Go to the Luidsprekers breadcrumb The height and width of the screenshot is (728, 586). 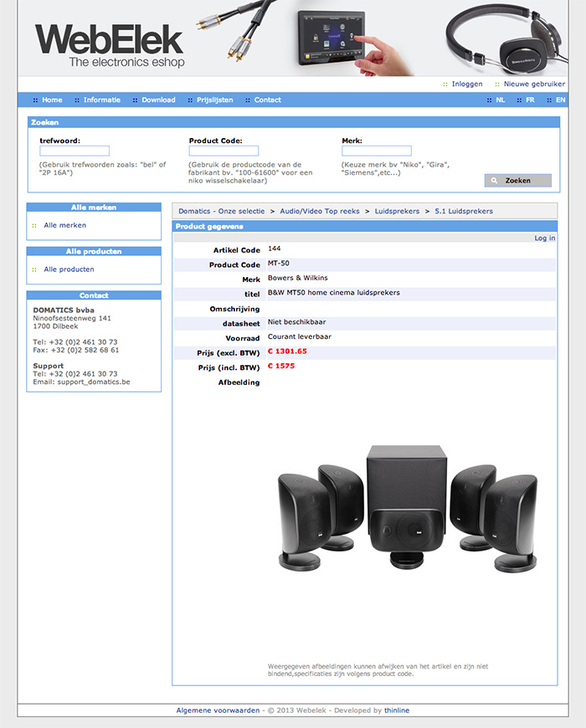coord(397,211)
